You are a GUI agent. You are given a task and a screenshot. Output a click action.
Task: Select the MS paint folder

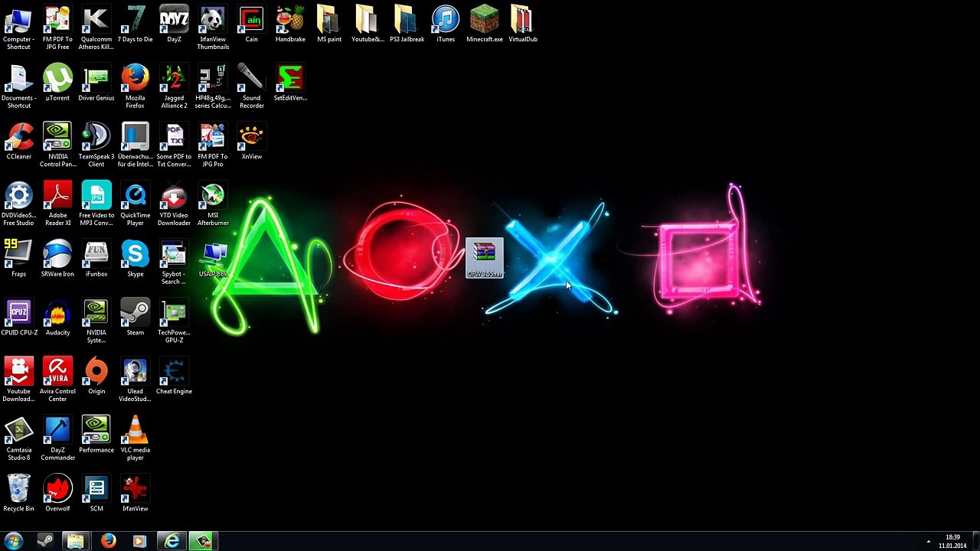click(x=329, y=24)
